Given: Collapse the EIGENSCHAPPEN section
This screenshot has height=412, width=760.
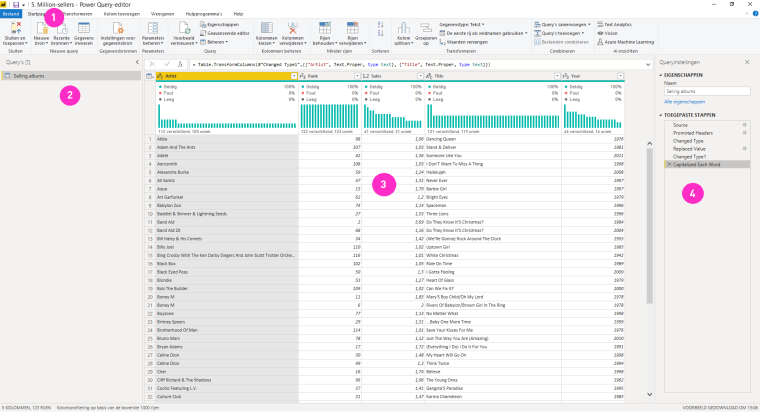Looking at the screenshot, I should 661,75.
